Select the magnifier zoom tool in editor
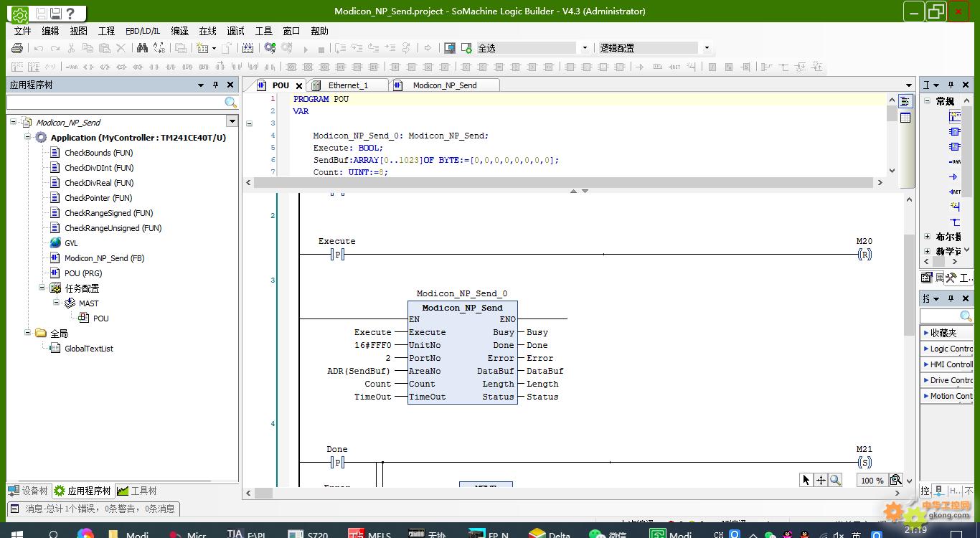 click(835, 481)
